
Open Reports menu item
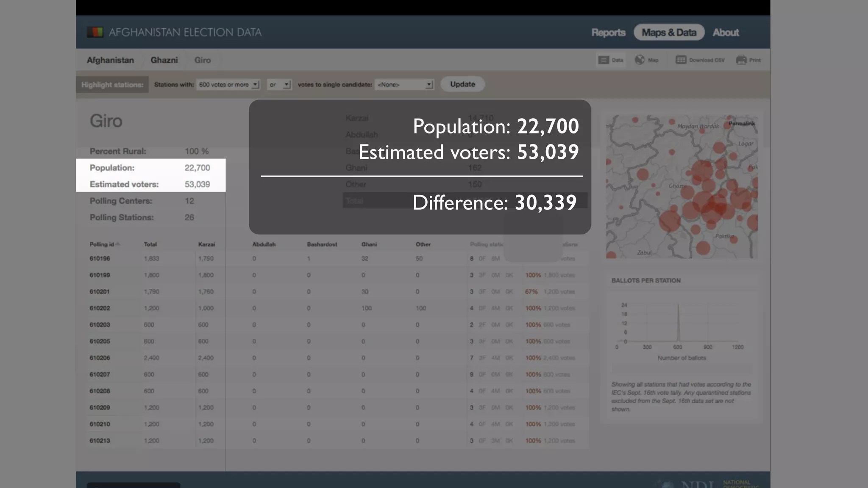(x=608, y=32)
